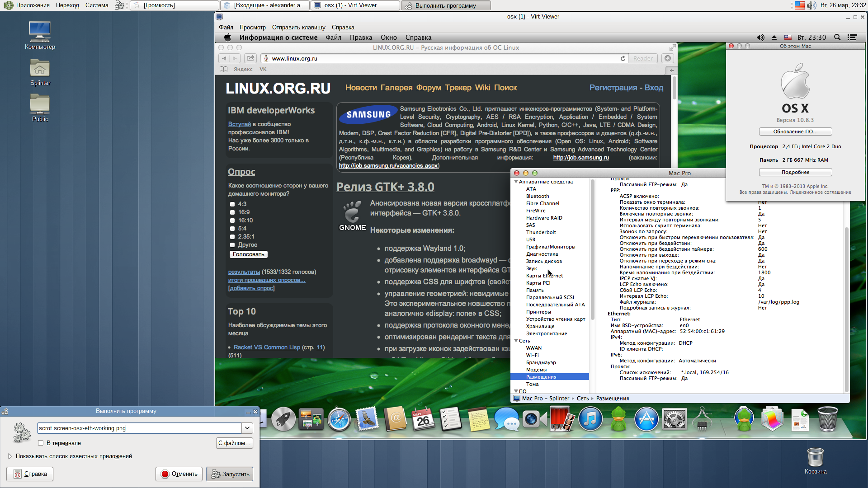Open Mail stamp icon in the dock
Image resolution: width=868 pixels, height=488 pixels.
coord(367,419)
